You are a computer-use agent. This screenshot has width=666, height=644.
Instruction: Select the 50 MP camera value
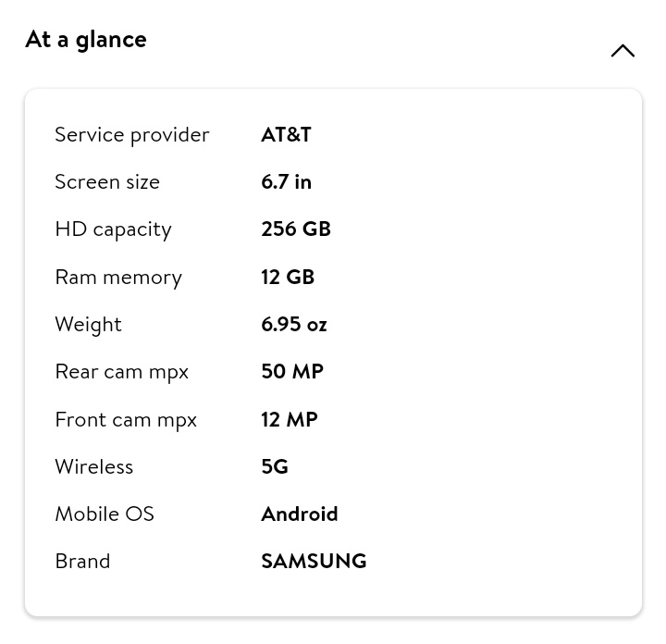(291, 371)
